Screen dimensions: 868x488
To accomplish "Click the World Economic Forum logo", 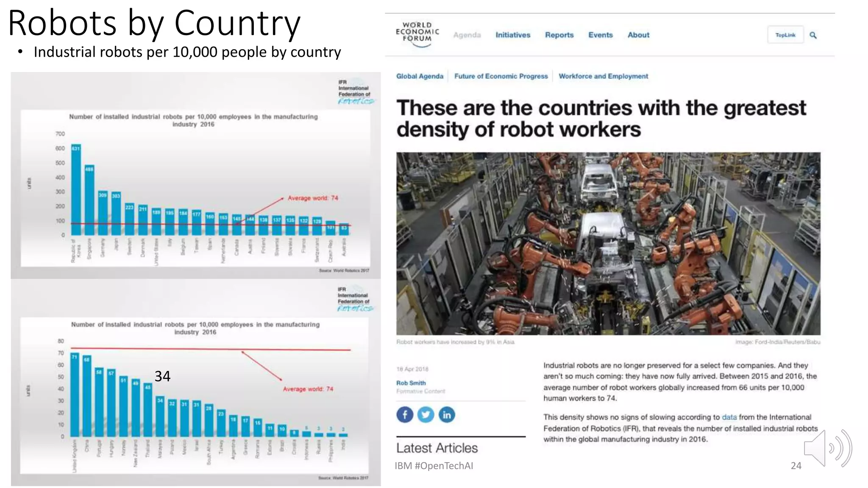I will point(417,34).
